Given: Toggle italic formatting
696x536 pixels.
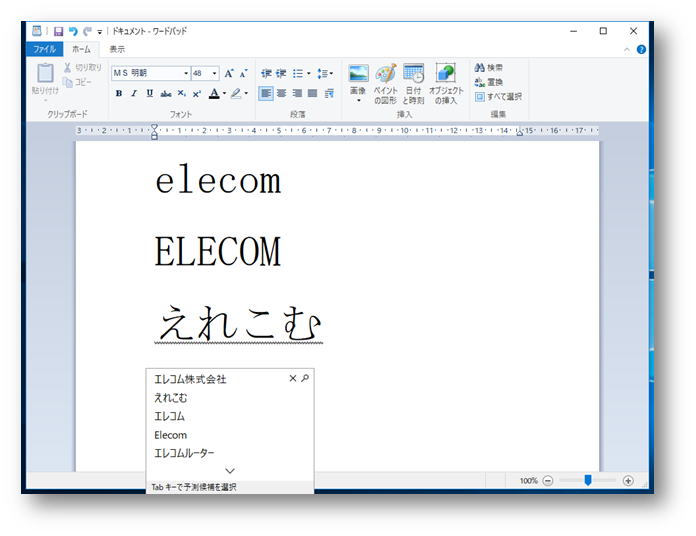Looking at the screenshot, I should point(134,93).
